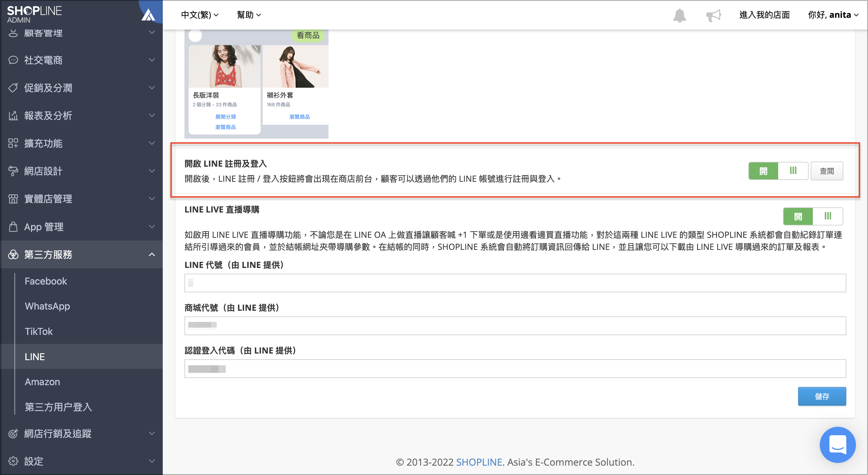Click the blue triangular badge logo
Viewport: 868px width, 475px height.
point(148,15)
